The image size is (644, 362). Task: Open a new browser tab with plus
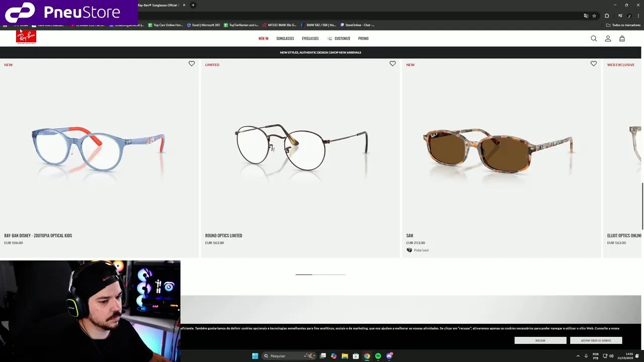click(193, 5)
